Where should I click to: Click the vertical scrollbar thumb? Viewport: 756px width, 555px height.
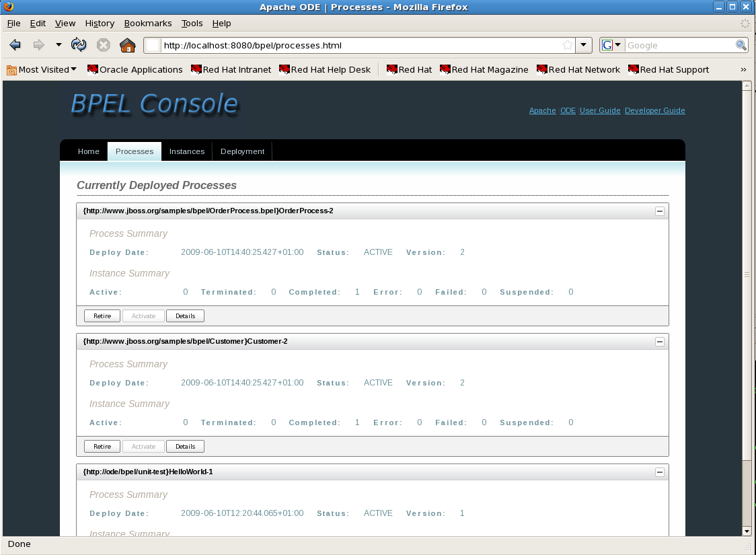[x=747, y=275]
